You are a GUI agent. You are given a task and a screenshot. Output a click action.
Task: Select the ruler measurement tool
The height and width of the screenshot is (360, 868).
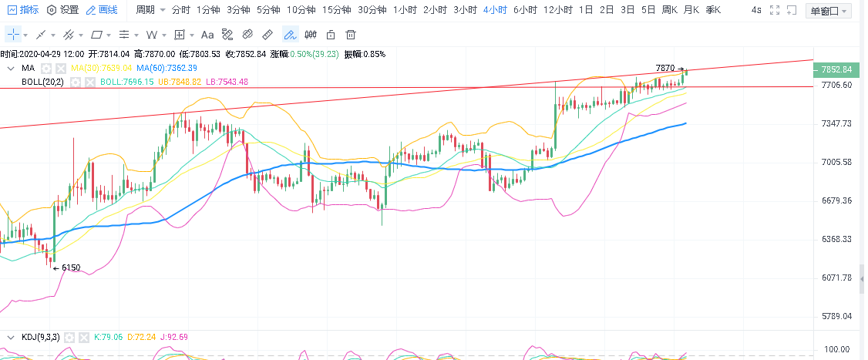point(268,35)
